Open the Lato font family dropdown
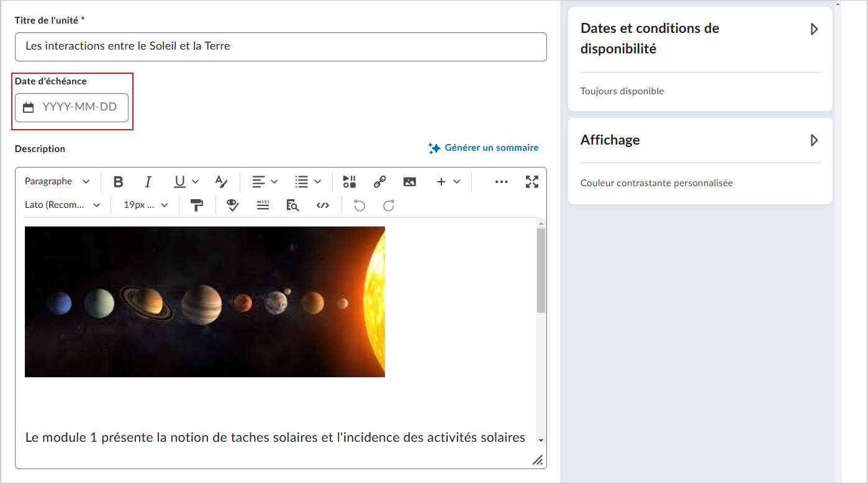This screenshot has height=484, width=868. coord(62,205)
